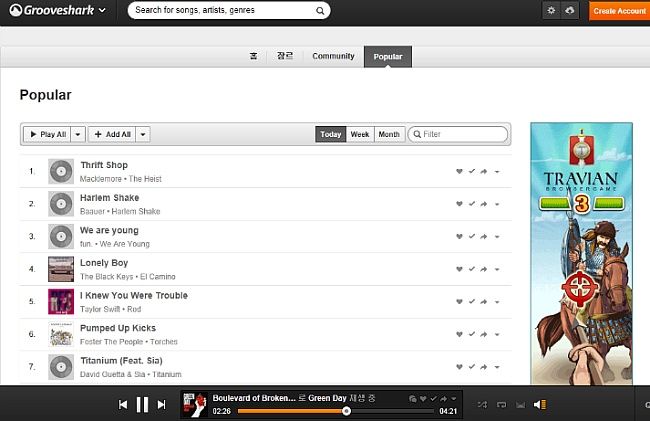650x421 pixels.
Task: Expand the Add All dropdown arrow
Action: (143, 134)
